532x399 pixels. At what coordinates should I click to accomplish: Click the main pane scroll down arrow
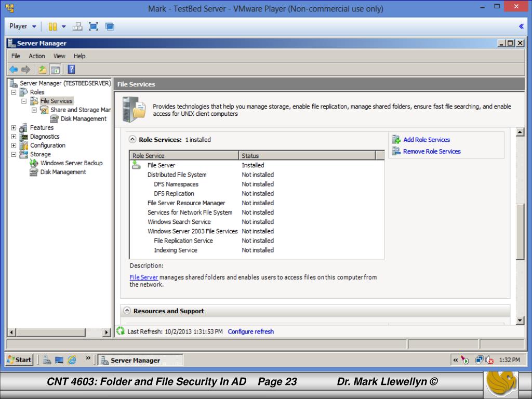click(x=520, y=320)
